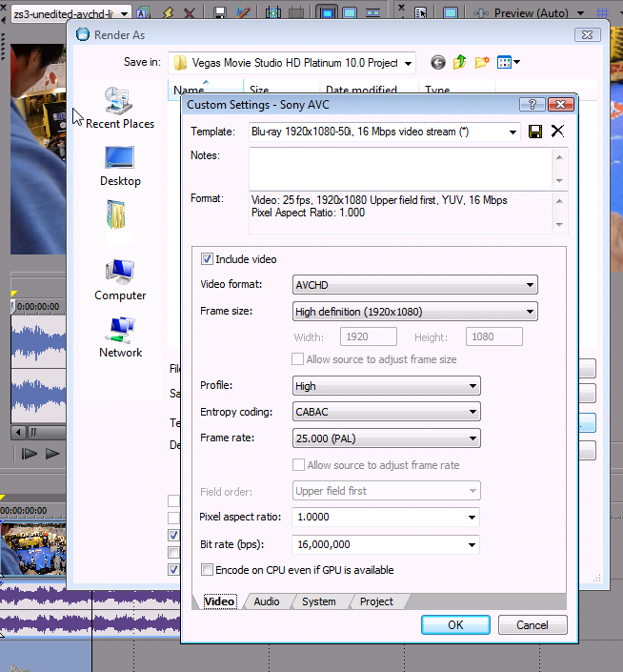Create a new folder in Render As

click(x=482, y=63)
